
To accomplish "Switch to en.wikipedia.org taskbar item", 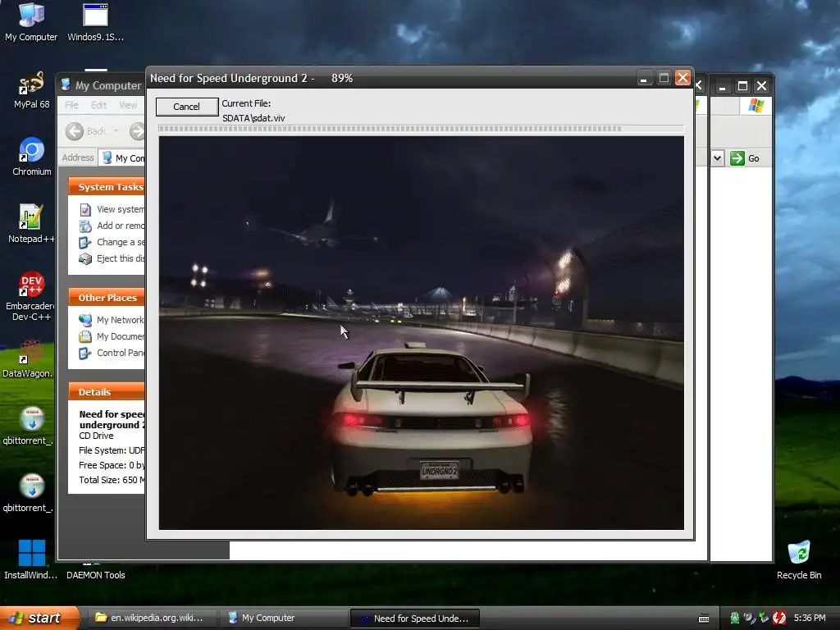I will coord(151,618).
